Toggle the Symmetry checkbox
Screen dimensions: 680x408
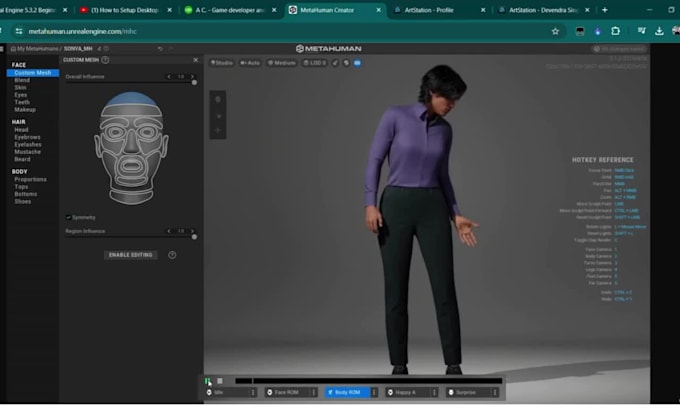point(69,217)
